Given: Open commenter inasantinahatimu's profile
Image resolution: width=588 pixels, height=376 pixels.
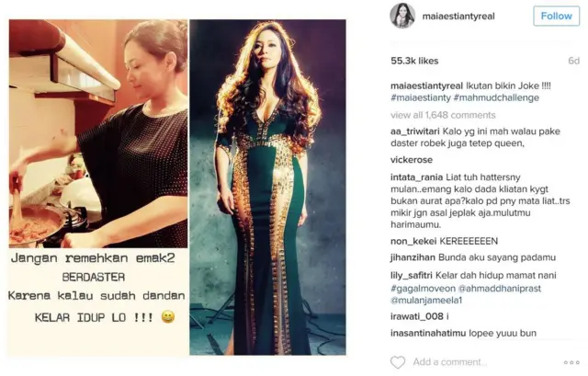Looking at the screenshot, I should point(428,333).
